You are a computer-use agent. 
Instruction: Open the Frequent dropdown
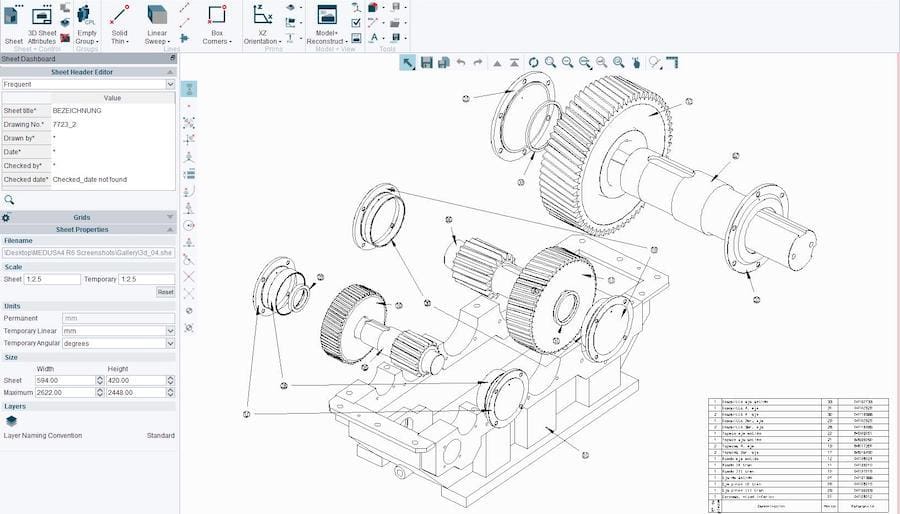[170, 84]
